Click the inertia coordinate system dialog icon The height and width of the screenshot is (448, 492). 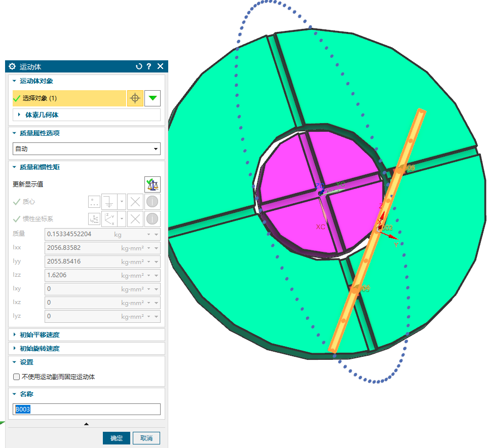pyautogui.click(x=94, y=219)
